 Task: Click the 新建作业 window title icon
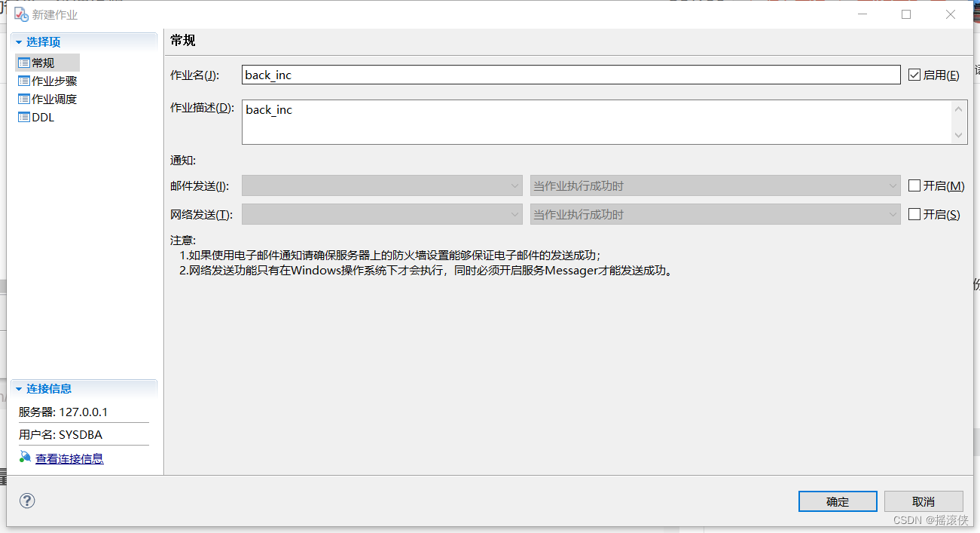21,14
